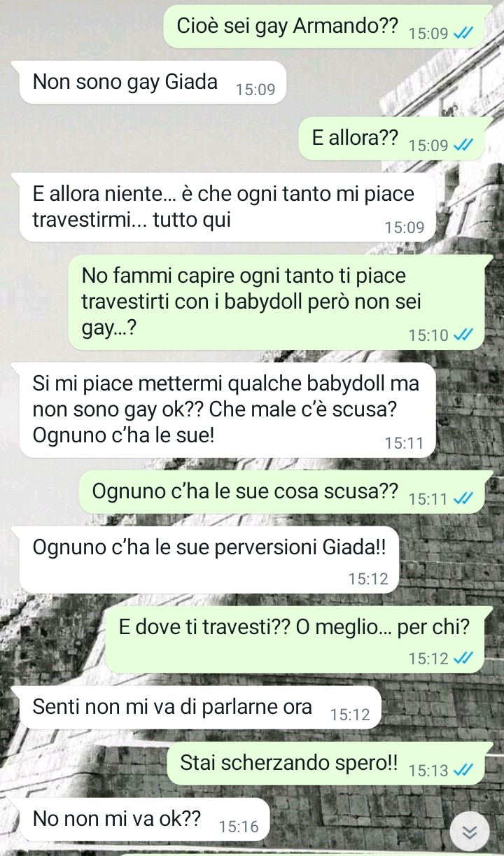The width and height of the screenshot is (504, 856).
Task: Tap read ticks on 'E dove ti travesti??' message
Action: 463,658
